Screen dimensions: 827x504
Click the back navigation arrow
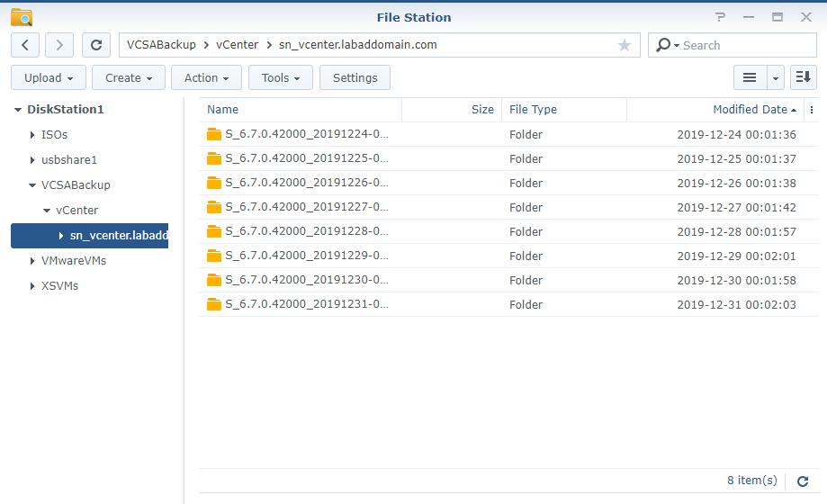[x=25, y=45]
